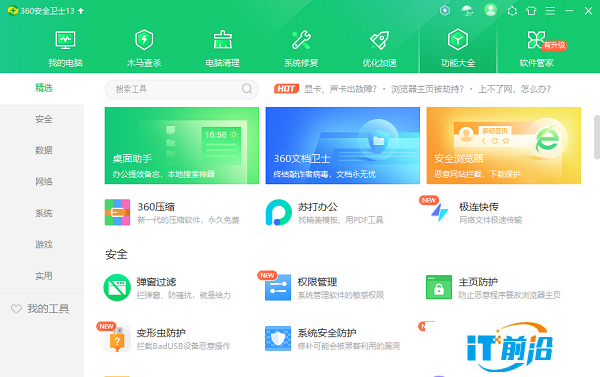The height and width of the screenshot is (377, 600).
Task: Click text 新一代的压缩软件,永久免费
Action: 188,220
